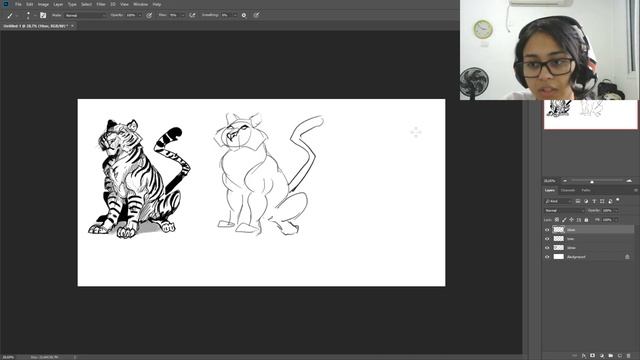The width and height of the screenshot is (640, 360).
Task: Lock all layer attributes icon
Action: (x=587, y=220)
